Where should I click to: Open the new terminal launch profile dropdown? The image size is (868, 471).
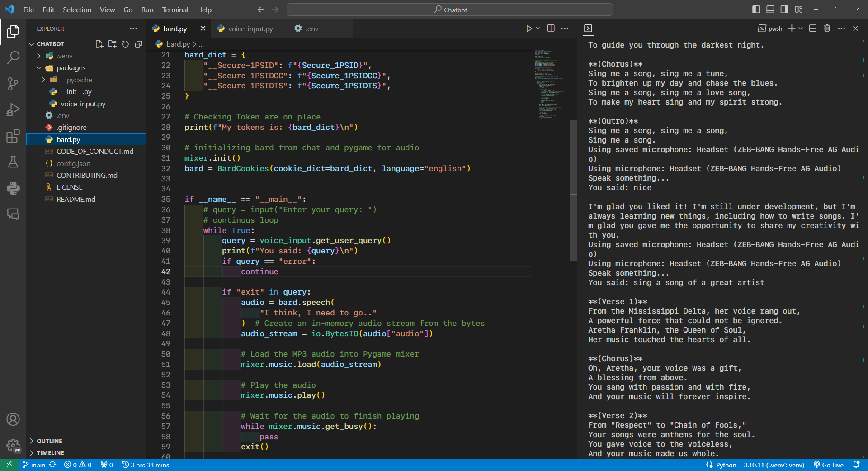(x=801, y=29)
